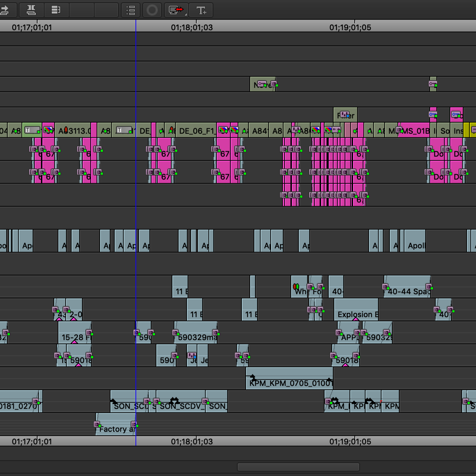Select the DE_06_F1 video clip
Screen dimensions: 476x476
tap(196, 131)
